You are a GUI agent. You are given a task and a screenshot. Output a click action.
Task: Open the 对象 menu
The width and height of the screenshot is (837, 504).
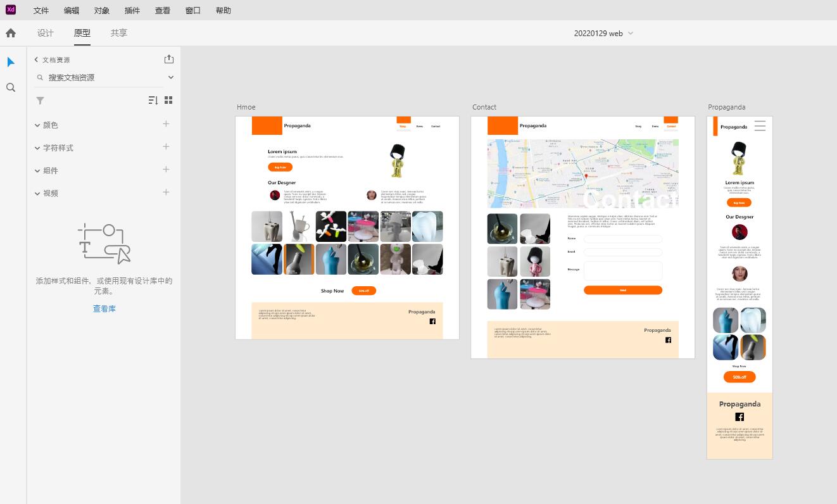(x=102, y=11)
